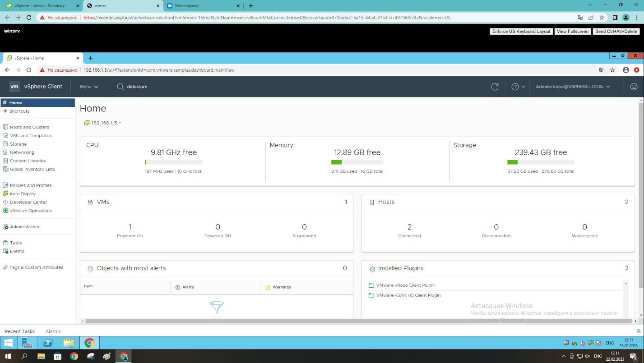Click the Memory usage bar
This screenshot has width=644, height=363.
[357, 162]
